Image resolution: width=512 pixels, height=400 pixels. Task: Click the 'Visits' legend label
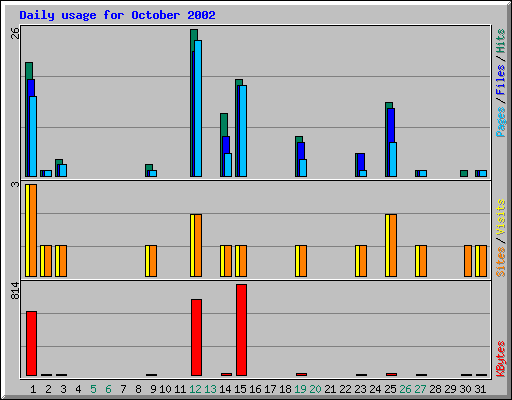(x=501, y=218)
